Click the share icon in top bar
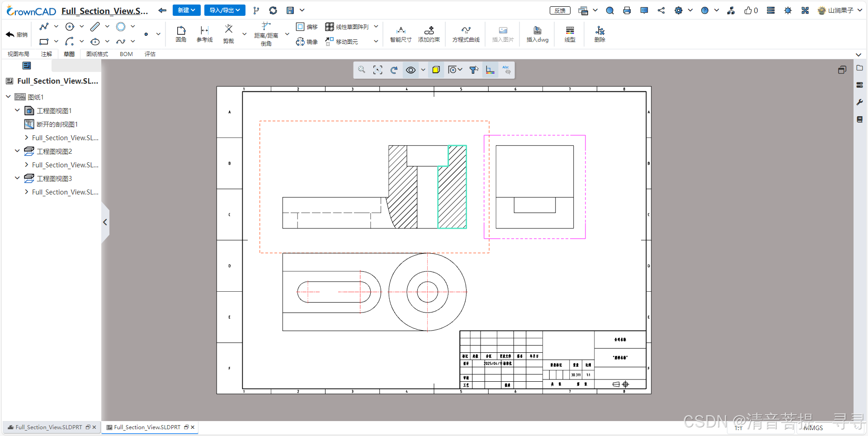Screen dimensions: 868x436 pos(661,10)
